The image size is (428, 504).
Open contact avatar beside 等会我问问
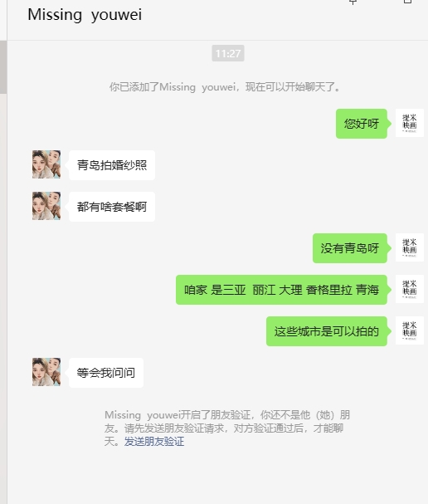(x=46, y=372)
